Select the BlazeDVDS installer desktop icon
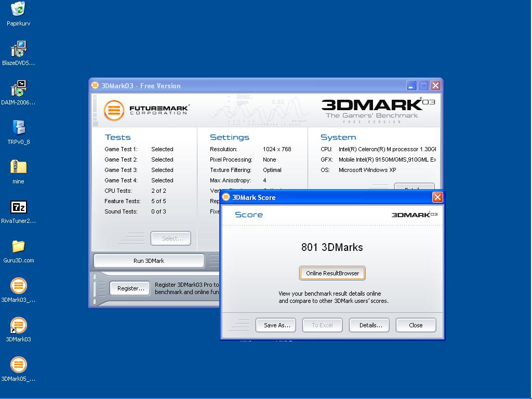Viewport: 532px width, 399px height. pos(18,49)
